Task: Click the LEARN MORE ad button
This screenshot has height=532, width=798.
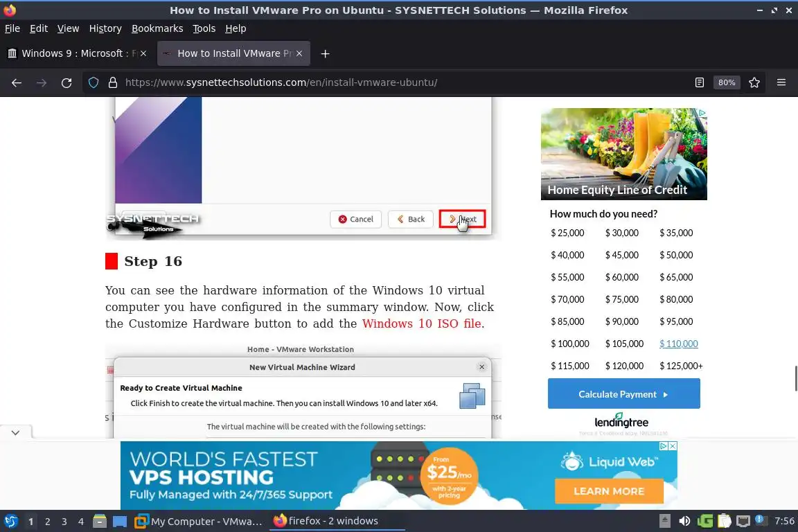Action: [609, 491]
